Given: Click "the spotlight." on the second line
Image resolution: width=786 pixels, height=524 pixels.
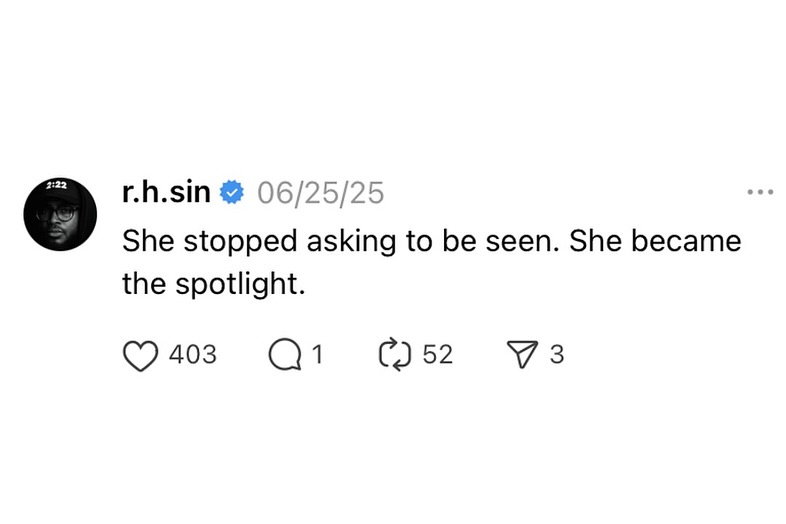Looking at the screenshot, I should (211, 285).
